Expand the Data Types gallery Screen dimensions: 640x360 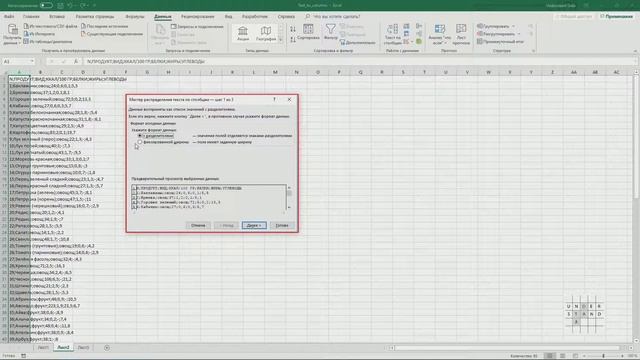pyautogui.click(x=280, y=40)
